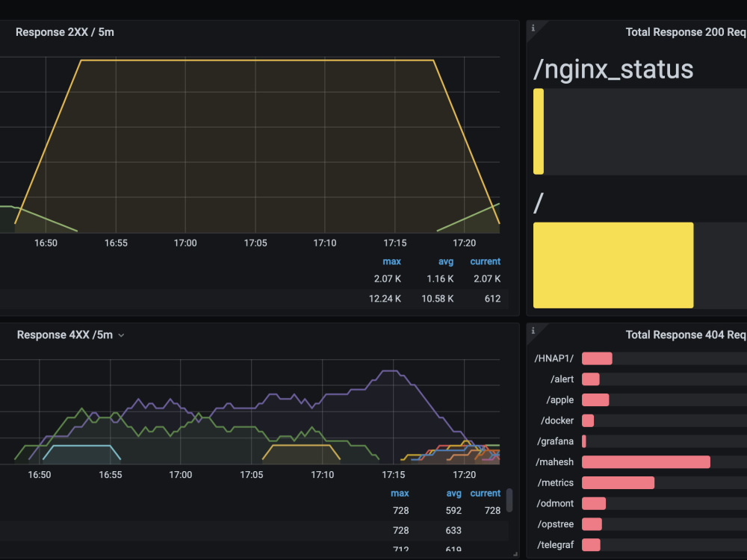
Task: Click the /opstree label
Action: 556,524
